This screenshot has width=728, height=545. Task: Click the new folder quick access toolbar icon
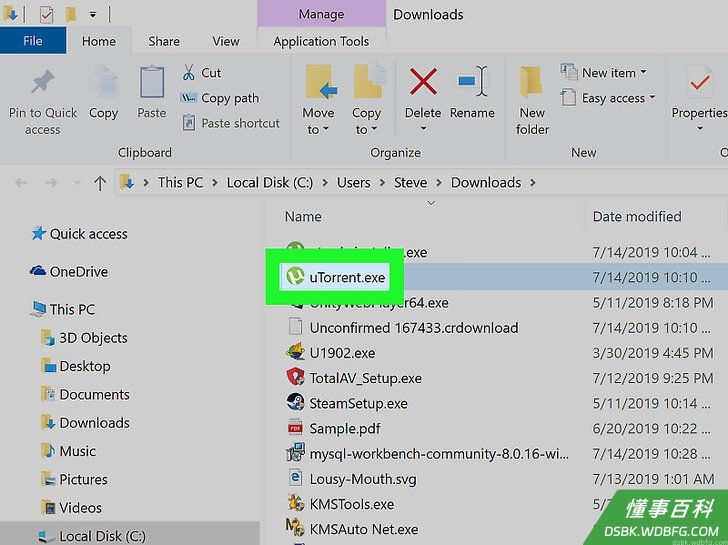click(x=71, y=14)
